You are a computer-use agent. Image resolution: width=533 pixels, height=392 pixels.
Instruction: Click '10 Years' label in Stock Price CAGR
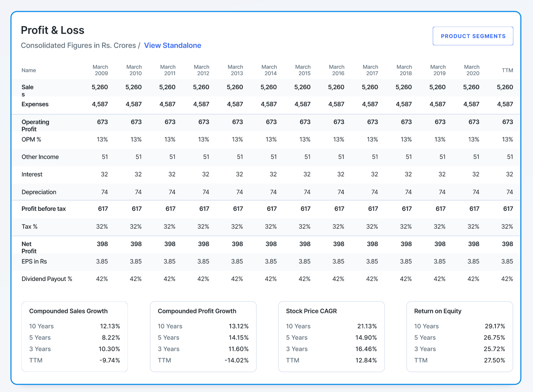[x=298, y=326]
